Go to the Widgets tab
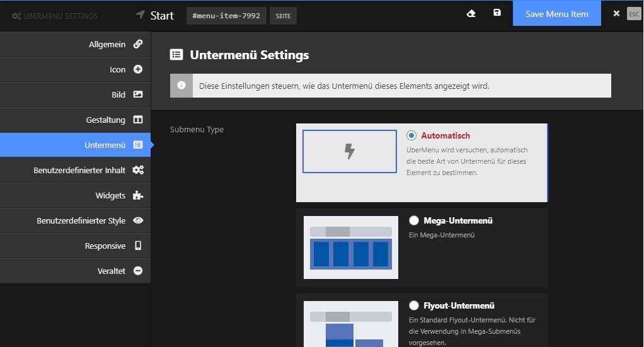The image size is (644, 347). click(x=75, y=195)
